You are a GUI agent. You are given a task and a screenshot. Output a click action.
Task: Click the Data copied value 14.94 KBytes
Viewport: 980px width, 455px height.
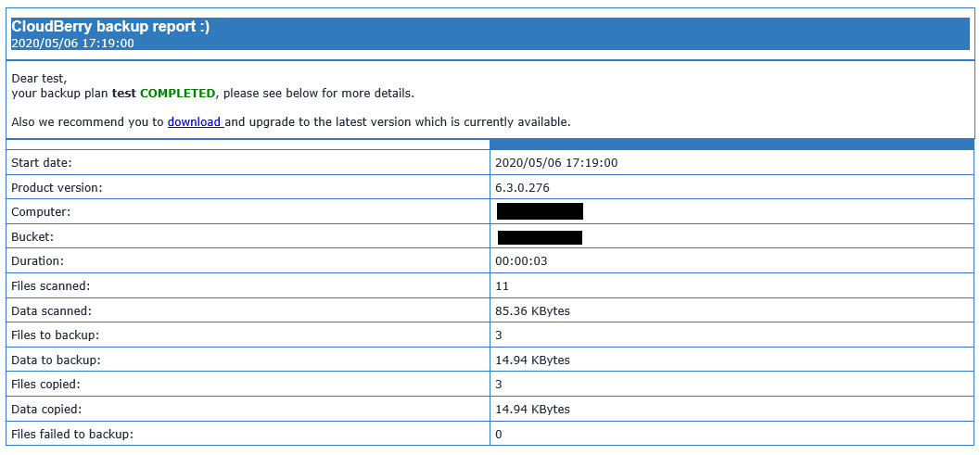(x=532, y=410)
